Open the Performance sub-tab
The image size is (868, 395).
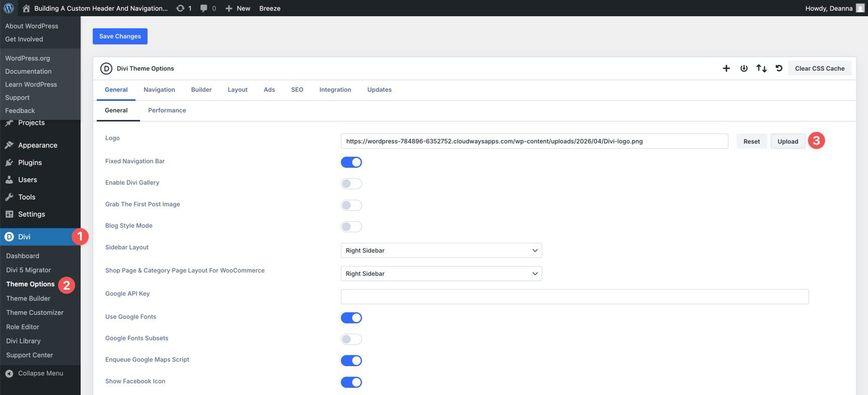[167, 110]
